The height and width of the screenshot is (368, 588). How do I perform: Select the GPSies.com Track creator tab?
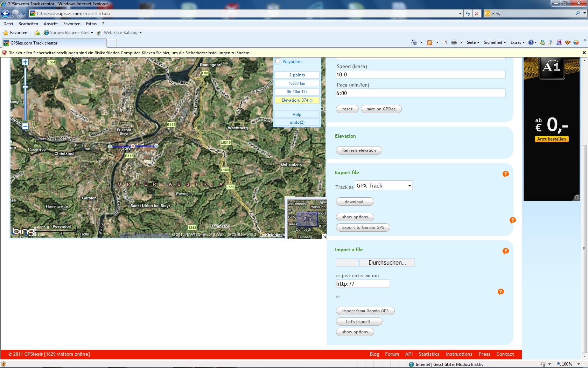[x=54, y=43]
